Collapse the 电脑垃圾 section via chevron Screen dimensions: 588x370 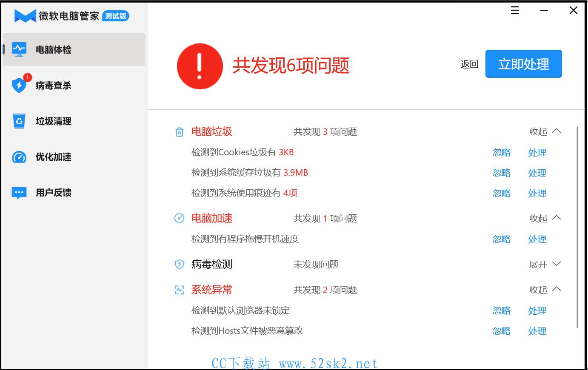pos(557,131)
